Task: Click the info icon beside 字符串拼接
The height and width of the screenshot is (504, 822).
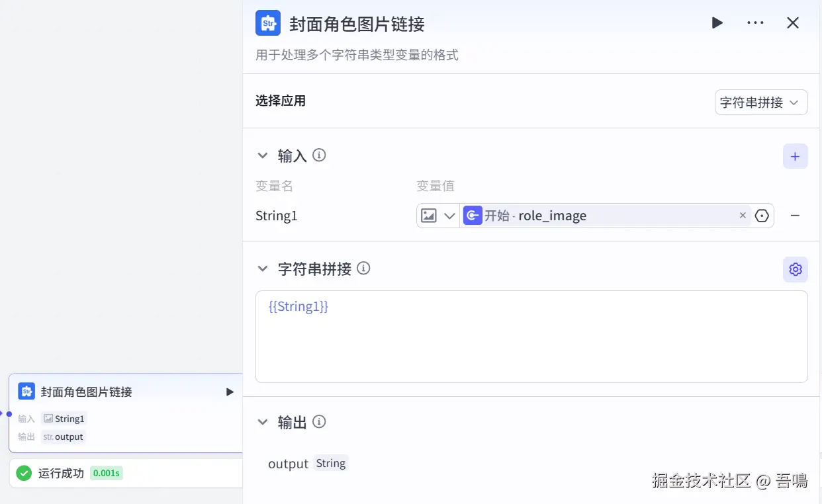Action: tap(363, 269)
